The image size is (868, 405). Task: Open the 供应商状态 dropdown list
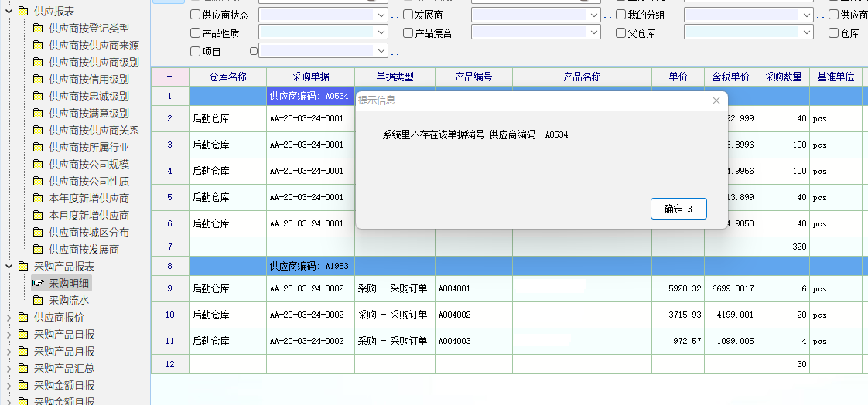pos(381,15)
